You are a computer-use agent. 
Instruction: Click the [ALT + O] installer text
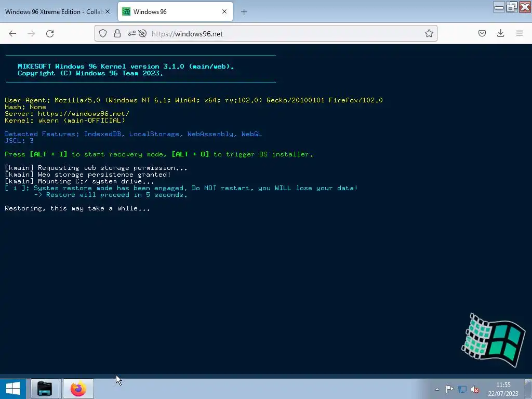[x=190, y=154]
